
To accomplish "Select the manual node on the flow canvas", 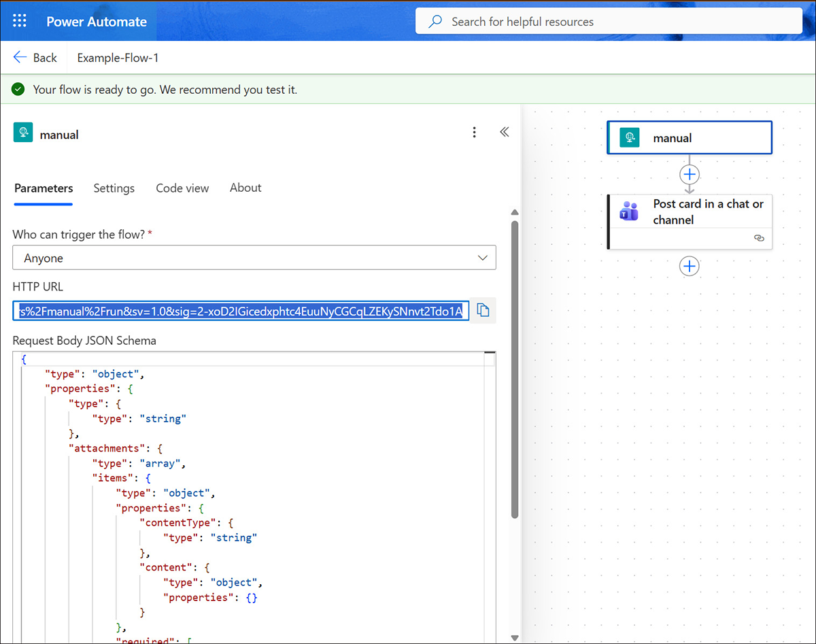I will coord(689,137).
